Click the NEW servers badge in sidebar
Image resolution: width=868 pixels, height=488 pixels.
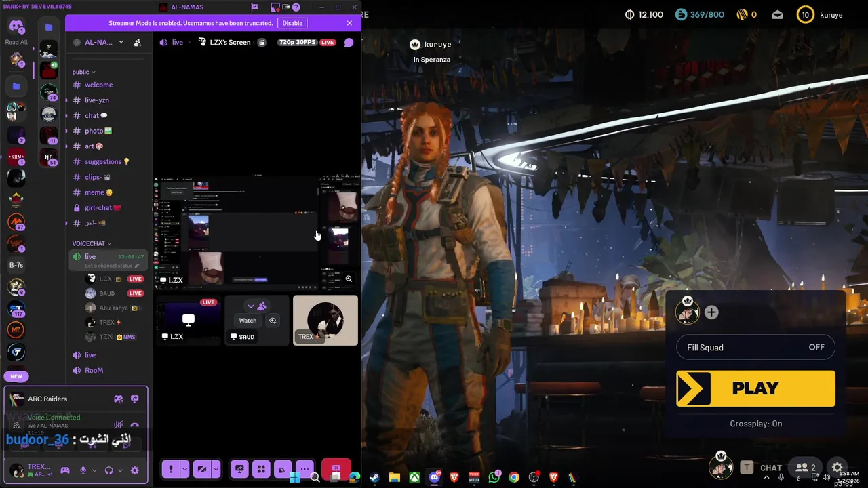point(16,376)
